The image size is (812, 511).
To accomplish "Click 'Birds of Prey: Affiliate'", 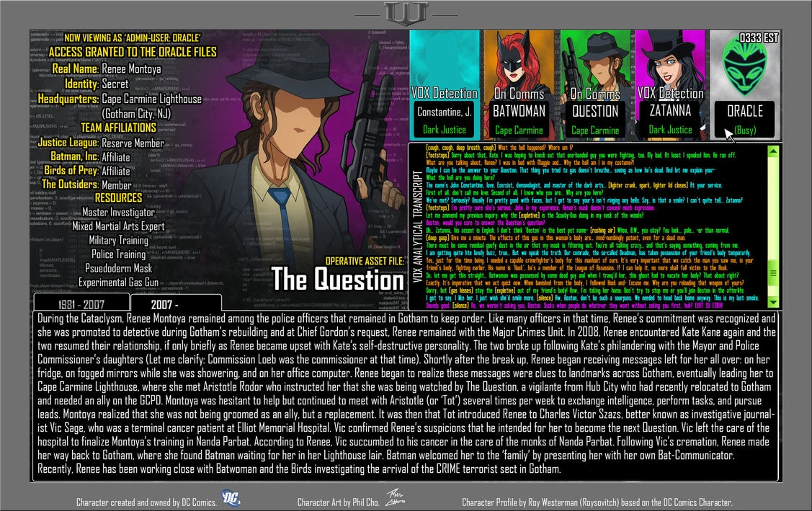I will (87, 171).
